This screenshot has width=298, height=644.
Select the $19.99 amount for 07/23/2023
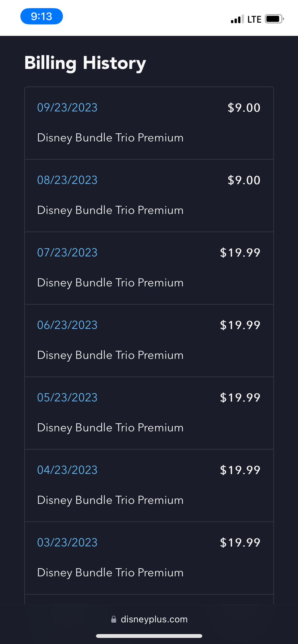pyautogui.click(x=240, y=253)
